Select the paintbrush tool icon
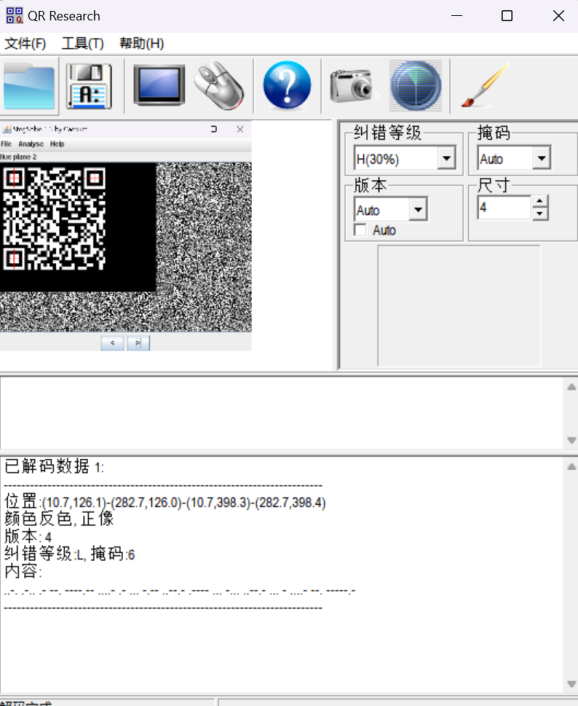This screenshot has width=578, height=706. [485, 85]
